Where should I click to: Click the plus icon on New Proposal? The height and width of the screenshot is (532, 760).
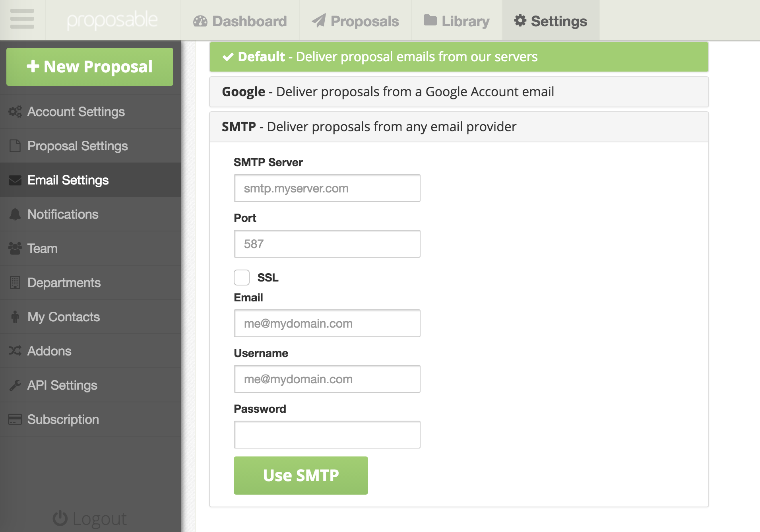pyautogui.click(x=33, y=66)
